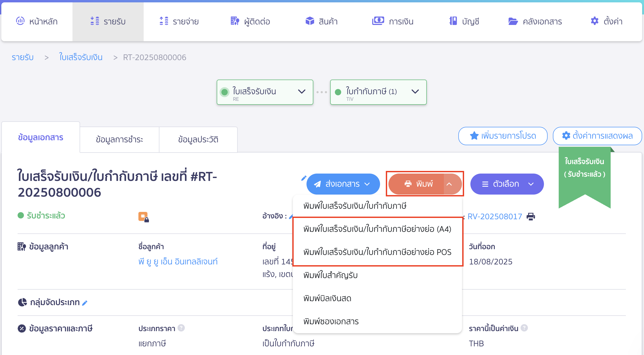Go to รายรับ breadcrumb link
Viewport: 644px width, 355px height.
(x=23, y=57)
